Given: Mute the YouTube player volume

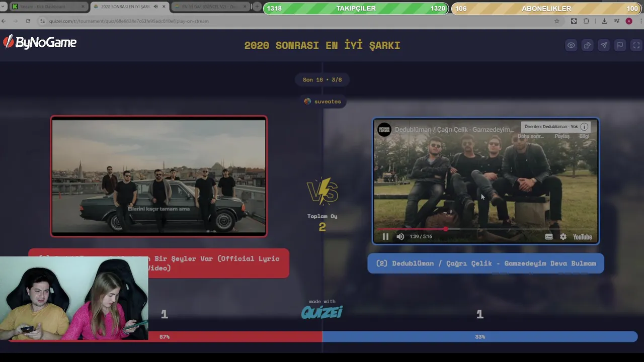Looking at the screenshot, I should (400, 237).
